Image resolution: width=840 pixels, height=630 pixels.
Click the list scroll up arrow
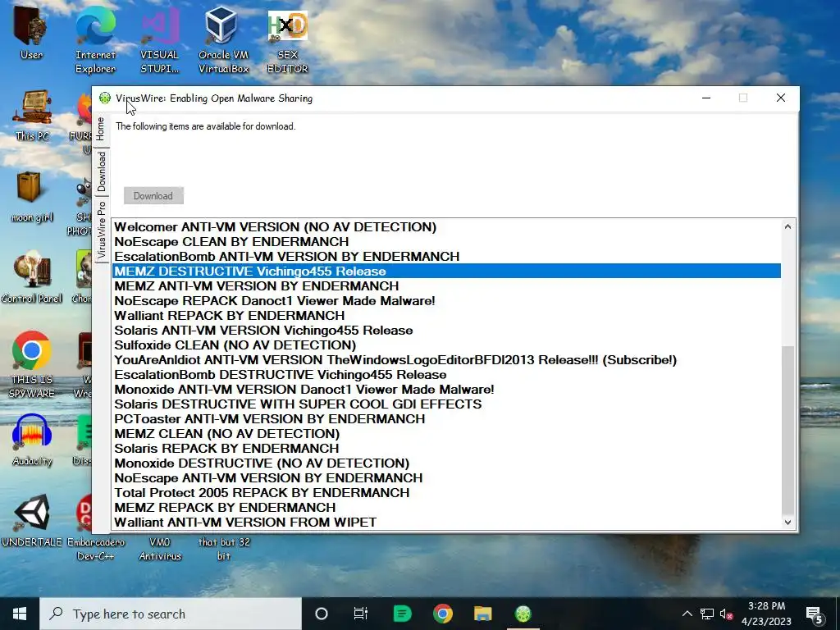[x=787, y=226]
